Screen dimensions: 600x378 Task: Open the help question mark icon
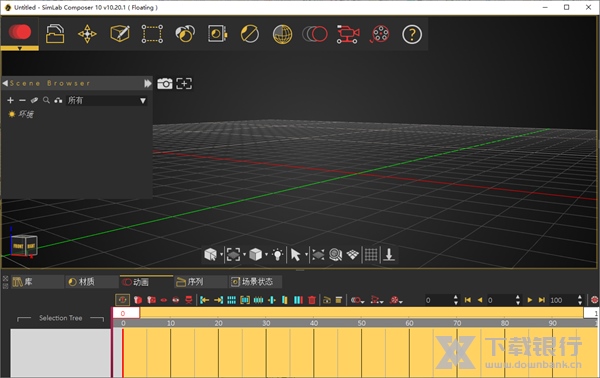[412, 34]
